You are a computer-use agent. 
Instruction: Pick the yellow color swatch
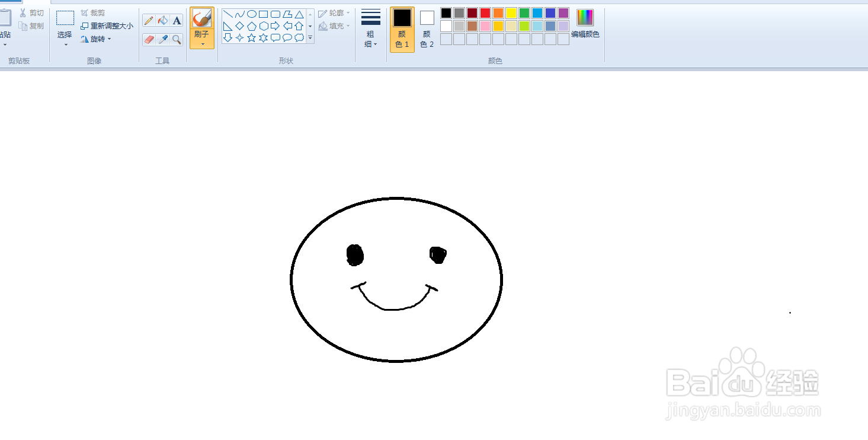(x=511, y=13)
